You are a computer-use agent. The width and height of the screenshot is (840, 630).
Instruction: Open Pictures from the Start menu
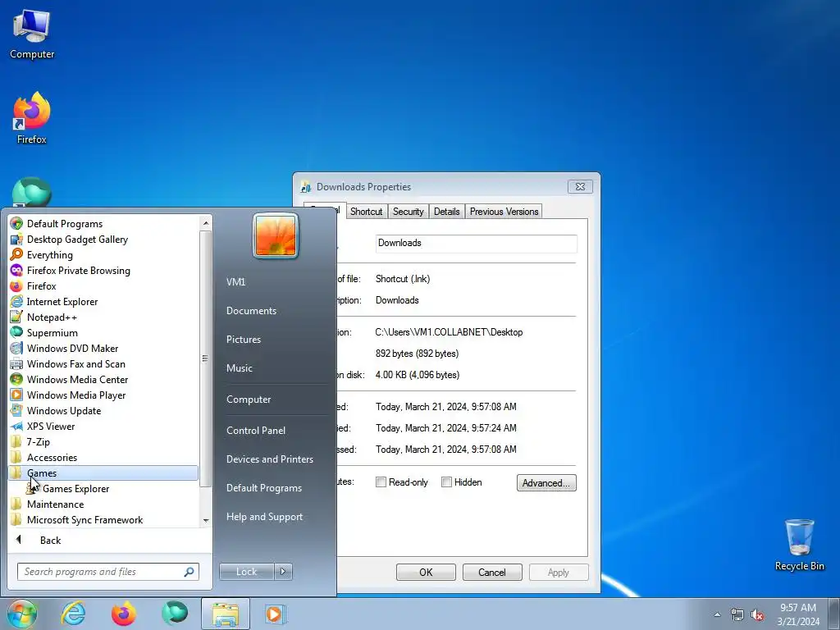click(244, 340)
